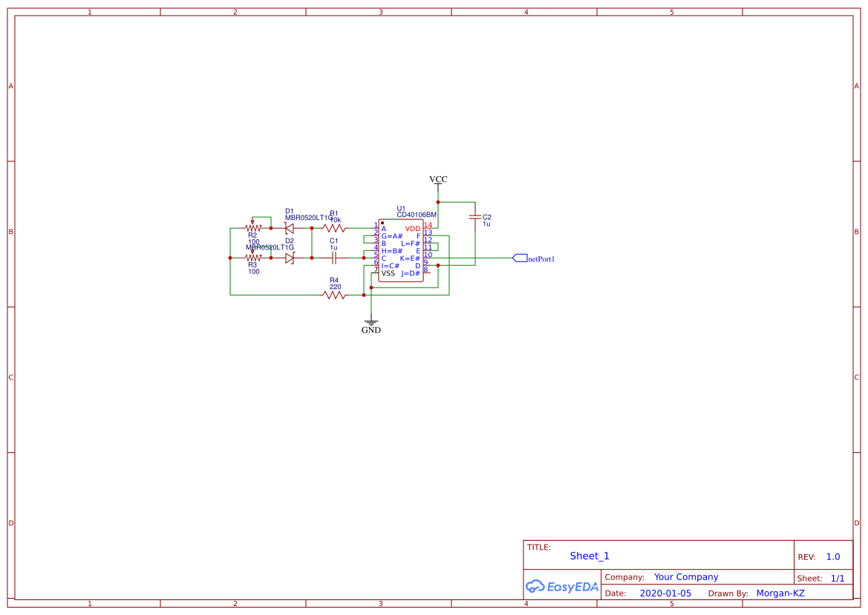Select the U1 IC body rectangle
The width and height of the screenshot is (868, 615).
pos(401,250)
